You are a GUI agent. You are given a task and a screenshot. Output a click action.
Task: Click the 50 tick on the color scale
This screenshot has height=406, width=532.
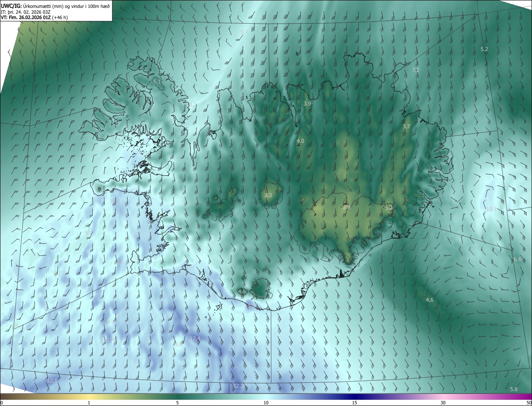pyautogui.click(x=529, y=403)
